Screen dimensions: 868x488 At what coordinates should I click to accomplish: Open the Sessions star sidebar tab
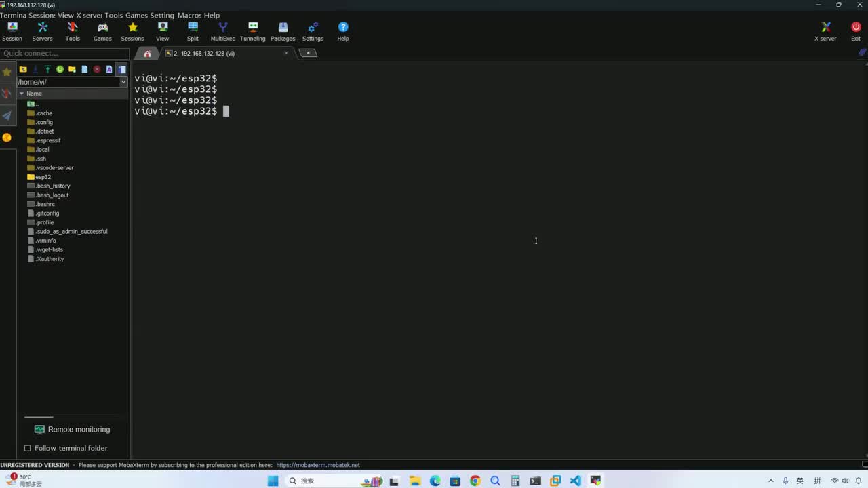(7, 72)
